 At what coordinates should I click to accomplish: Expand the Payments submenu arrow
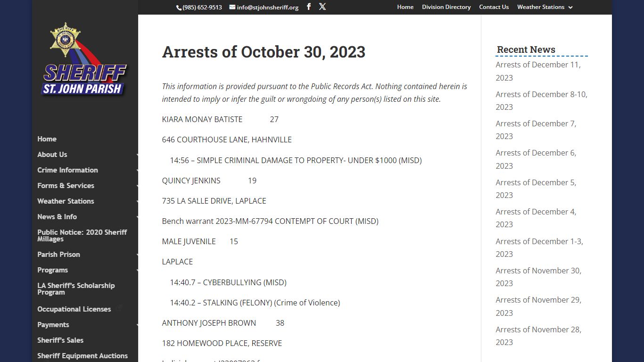coord(137,325)
